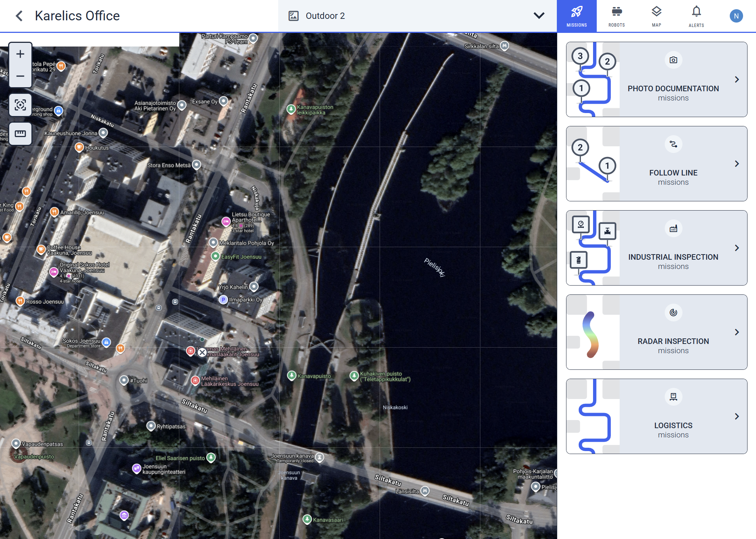Click the measure ruler tool on the map

[20, 134]
